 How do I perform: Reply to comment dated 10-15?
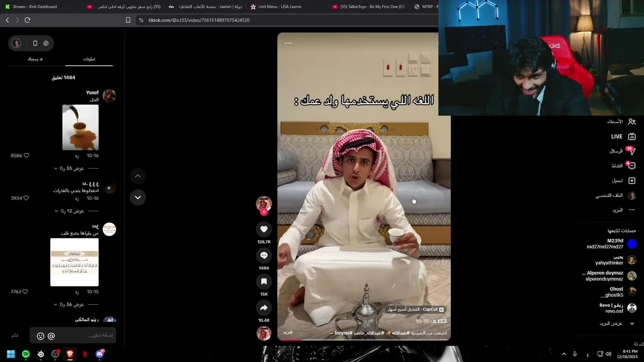tap(76, 292)
